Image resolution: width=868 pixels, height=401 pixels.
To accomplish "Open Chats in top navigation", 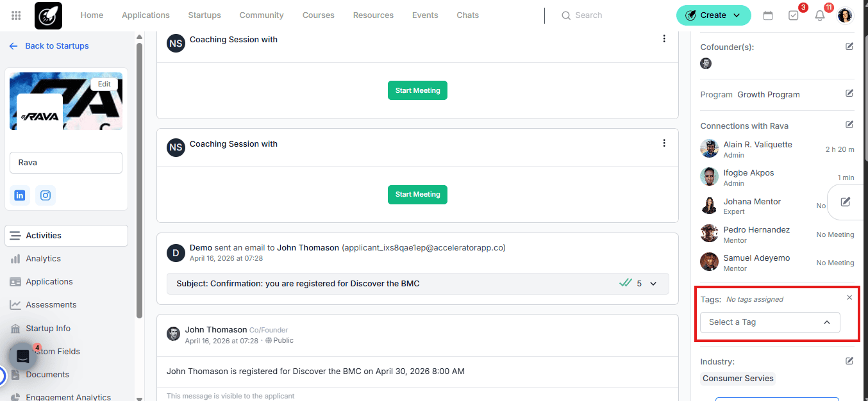I will click(x=468, y=15).
